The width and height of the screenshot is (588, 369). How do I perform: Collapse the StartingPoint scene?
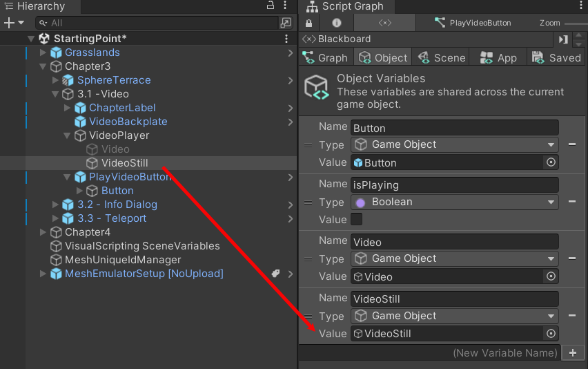click(32, 38)
